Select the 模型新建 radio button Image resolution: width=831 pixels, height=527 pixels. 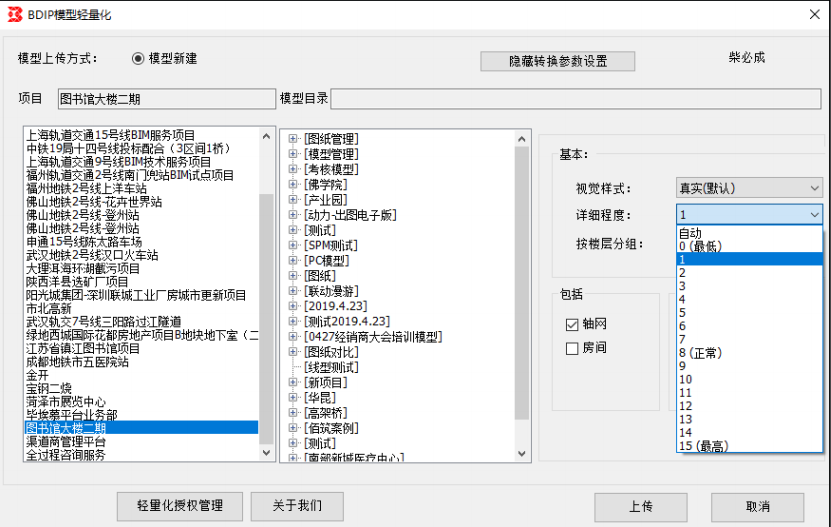pyautogui.click(x=138, y=58)
